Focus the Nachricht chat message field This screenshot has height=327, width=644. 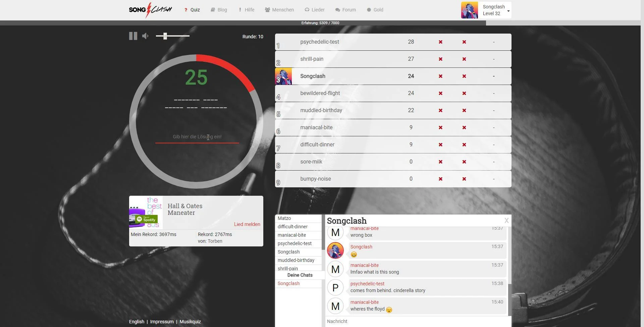tap(418, 321)
